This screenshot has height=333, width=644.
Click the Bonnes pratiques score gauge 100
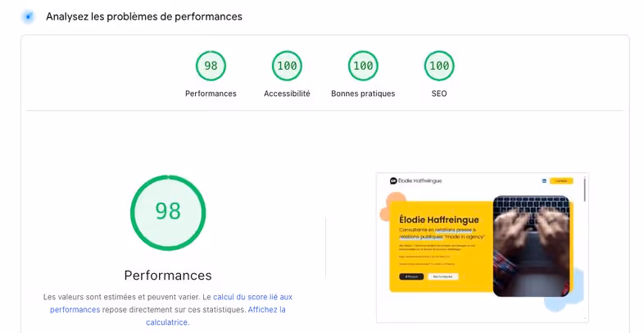click(x=363, y=66)
